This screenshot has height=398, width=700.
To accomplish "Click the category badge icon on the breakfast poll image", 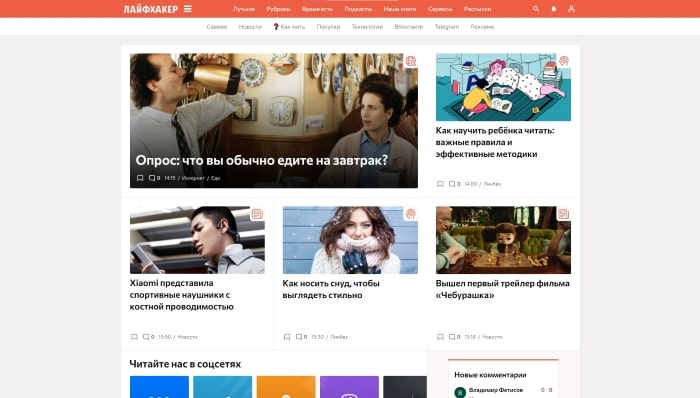I will click(x=411, y=61).
